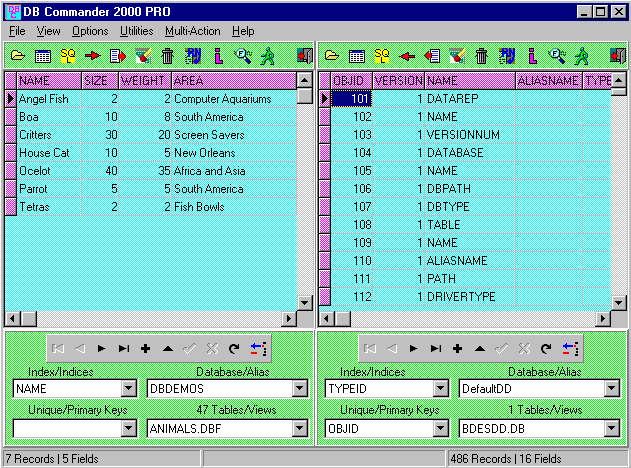This screenshot has height=468, width=631.
Task: Refresh data in left navigator
Action: click(234, 348)
